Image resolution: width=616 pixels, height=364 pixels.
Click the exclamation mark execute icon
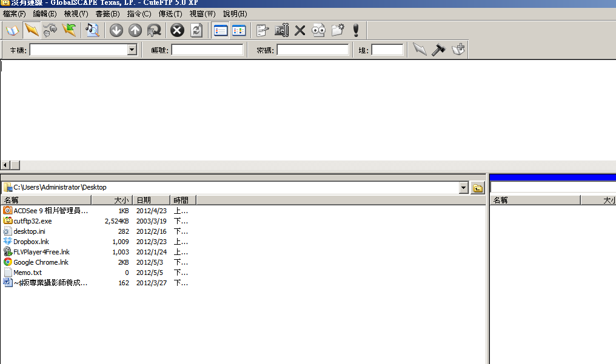pyautogui.click(x=356, y=30)
